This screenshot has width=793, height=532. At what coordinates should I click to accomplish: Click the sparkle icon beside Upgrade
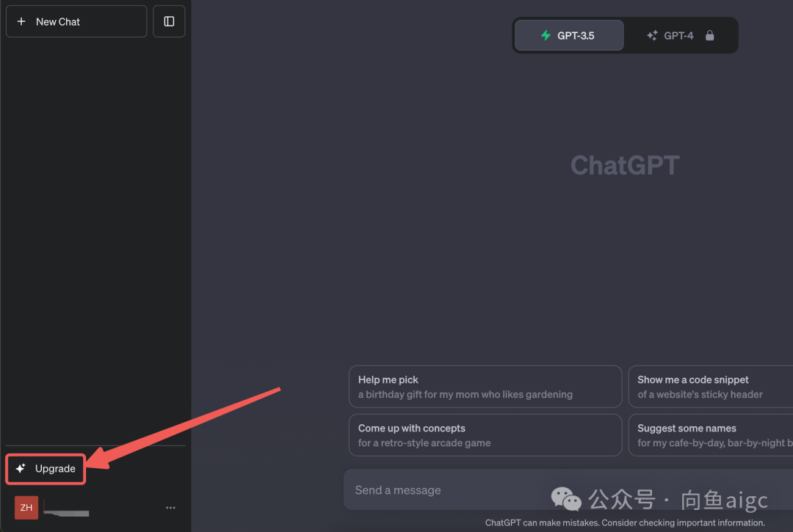pos(21,469)
